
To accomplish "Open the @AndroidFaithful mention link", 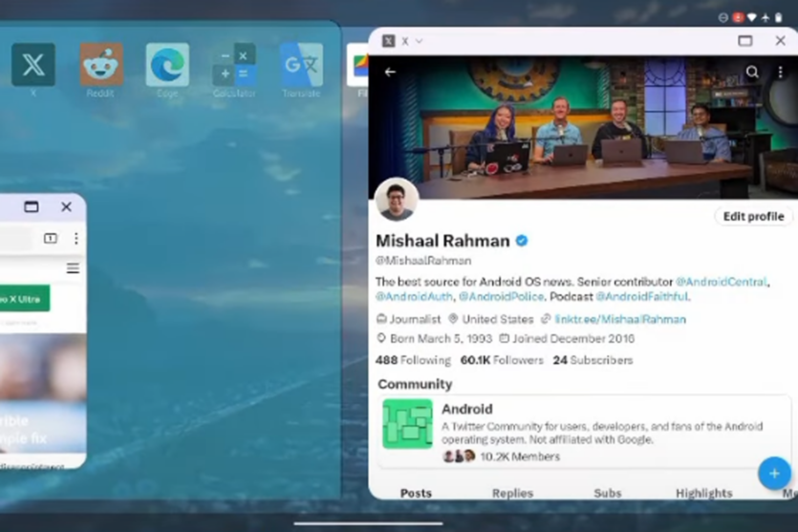I will click(x=642, y=297).
